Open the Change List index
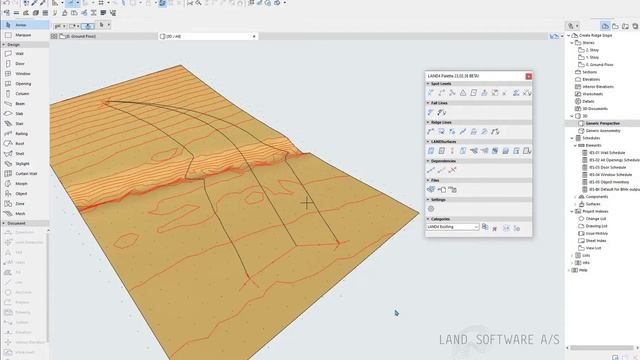Screen dimensions: 640x360 click(x=592, y=219)
